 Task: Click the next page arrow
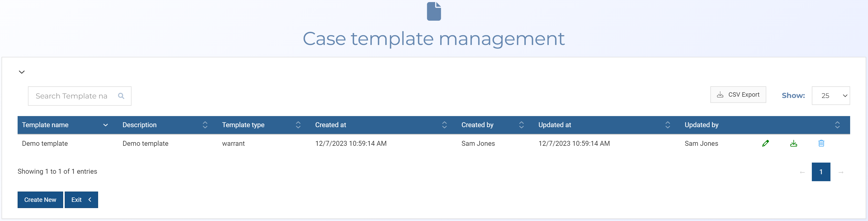[841, 172]
